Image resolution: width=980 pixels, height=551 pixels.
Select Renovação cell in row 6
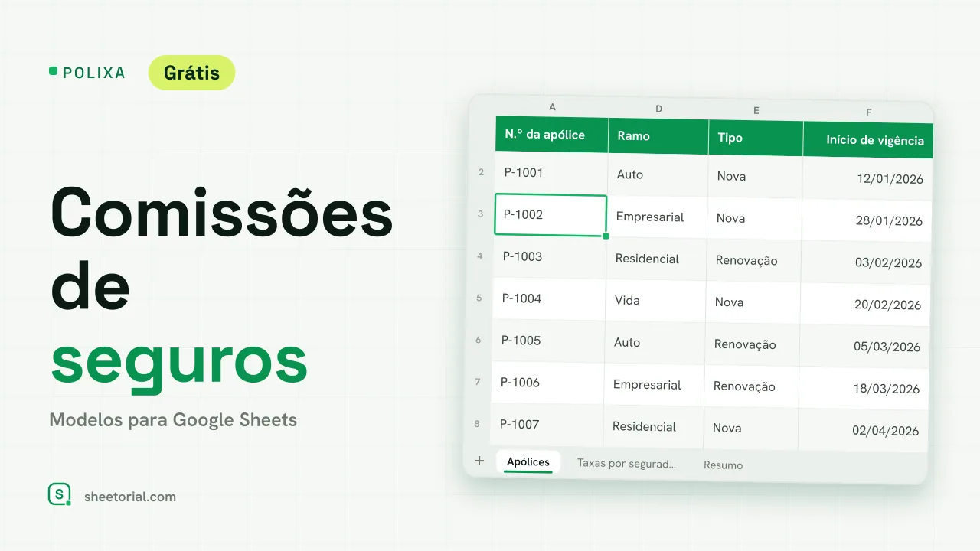pos(752,344)
